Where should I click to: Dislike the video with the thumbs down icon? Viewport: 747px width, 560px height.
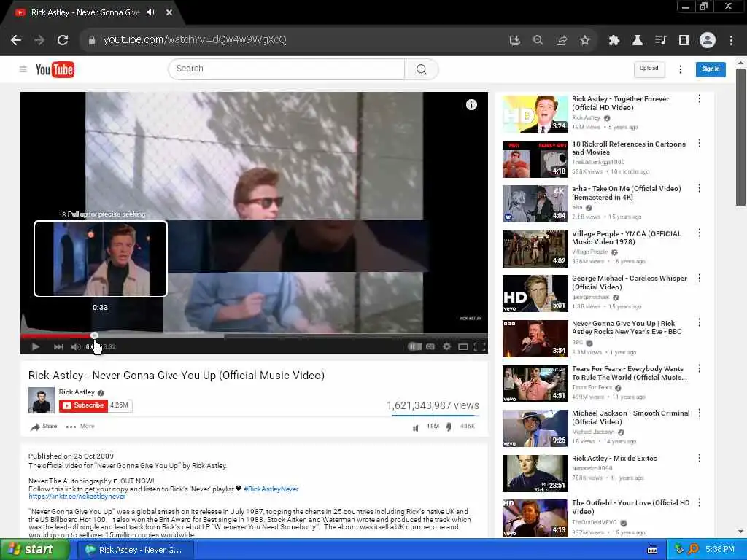click(x=449, y=427)
